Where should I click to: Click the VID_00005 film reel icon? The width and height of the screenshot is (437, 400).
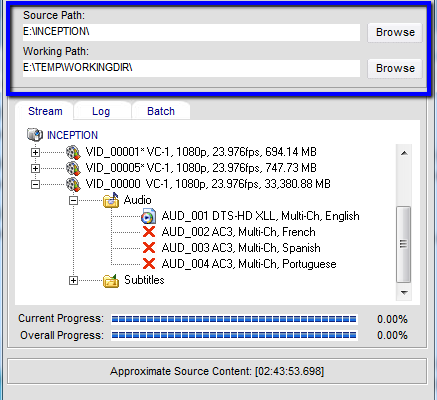pos(73,168)
